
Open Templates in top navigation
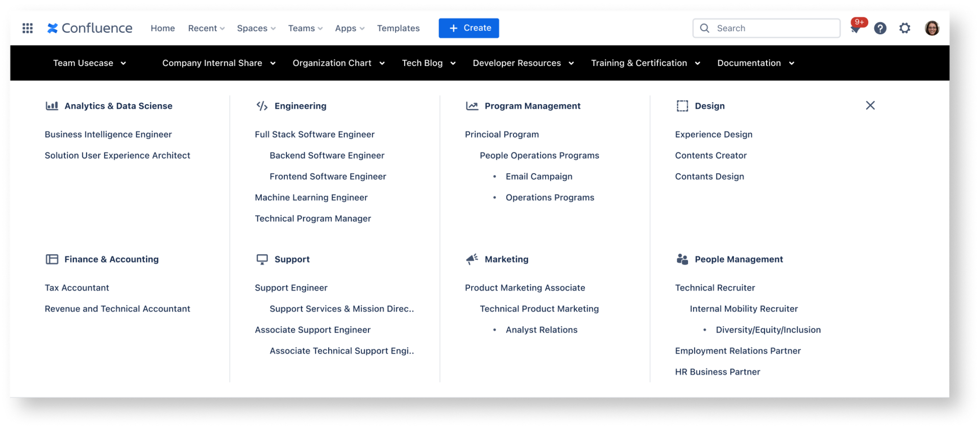(x=398, y=28)
